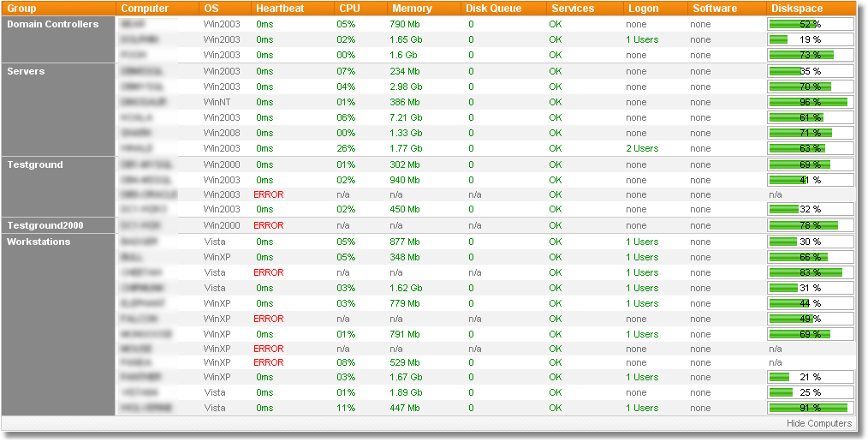Select the Workstations group label

39,242
